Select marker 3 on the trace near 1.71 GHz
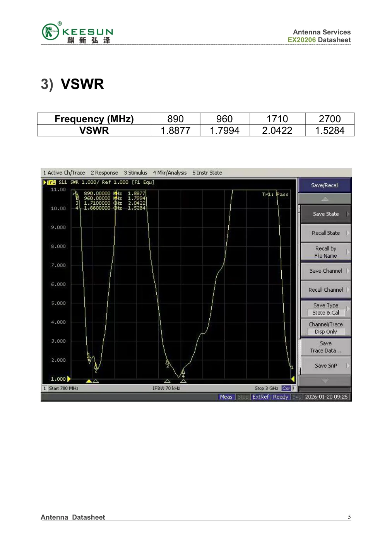The width and height of the screenshot is (392, 554). pyautogui.click(x=168, y=364)
